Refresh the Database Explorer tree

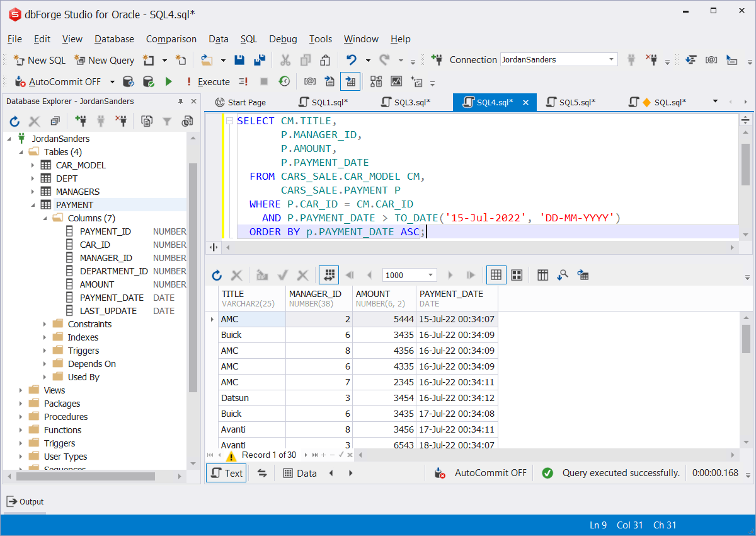click(14, 121)
